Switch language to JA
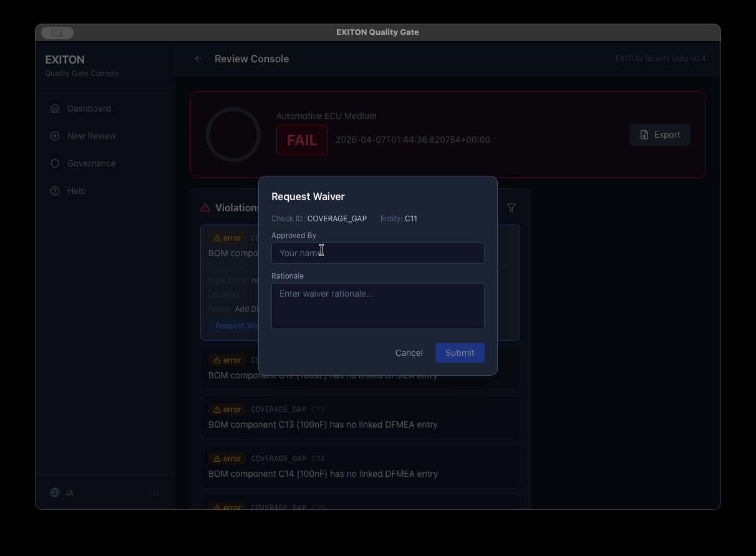 (x=69, y=492)
